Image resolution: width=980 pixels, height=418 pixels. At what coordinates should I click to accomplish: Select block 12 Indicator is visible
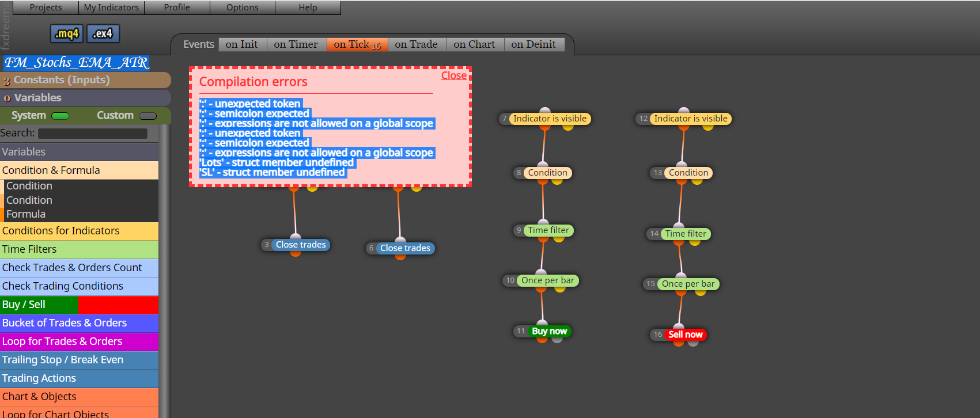[690, 119]
